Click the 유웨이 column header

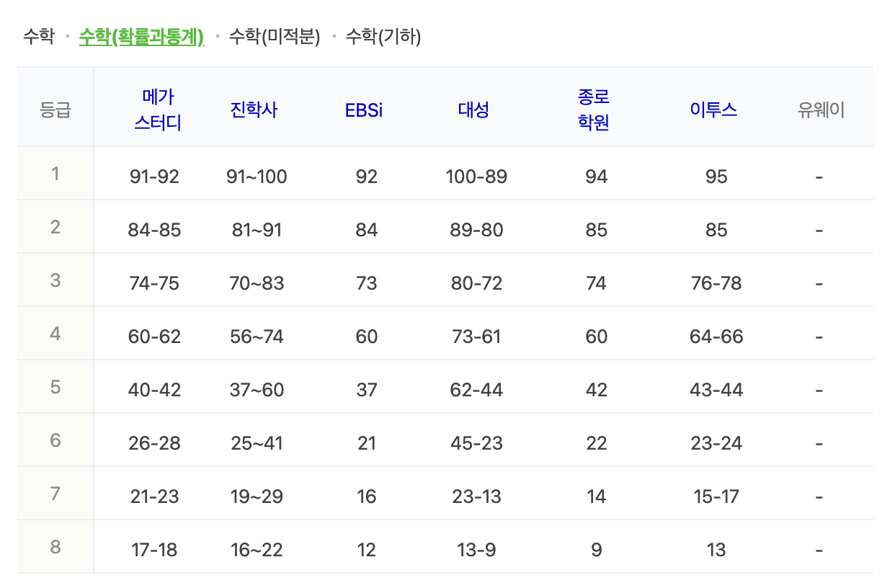point(819,107)
